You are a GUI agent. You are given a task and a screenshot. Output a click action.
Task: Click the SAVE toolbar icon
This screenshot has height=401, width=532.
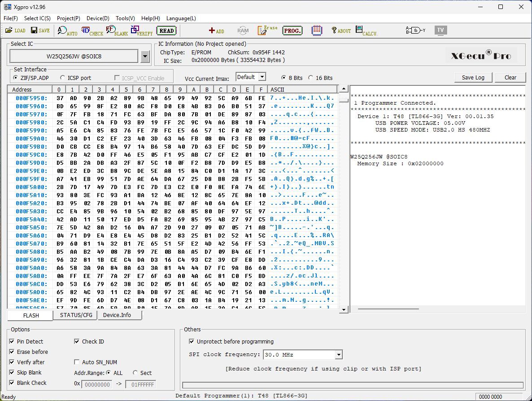click(40, 31)
